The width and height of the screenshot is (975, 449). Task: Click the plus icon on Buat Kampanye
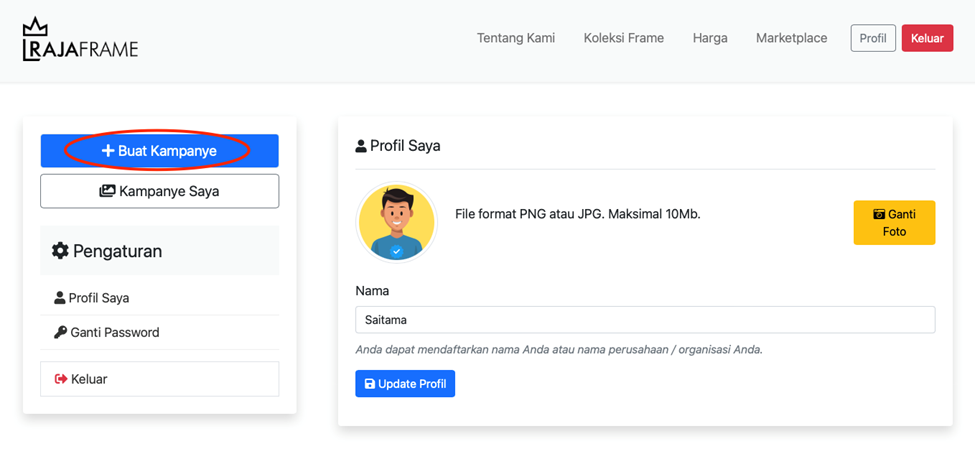[108, 151]
